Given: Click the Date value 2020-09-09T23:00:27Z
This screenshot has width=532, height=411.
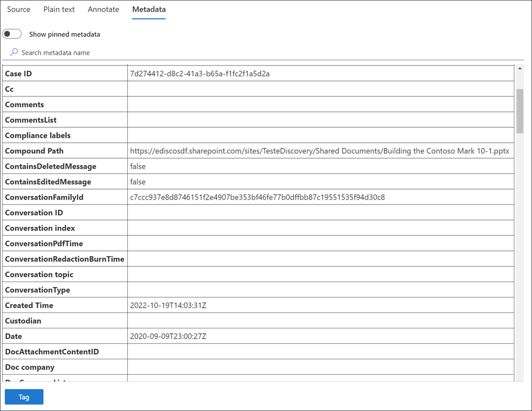Looking at the screenshot, I should coord(168,336).
